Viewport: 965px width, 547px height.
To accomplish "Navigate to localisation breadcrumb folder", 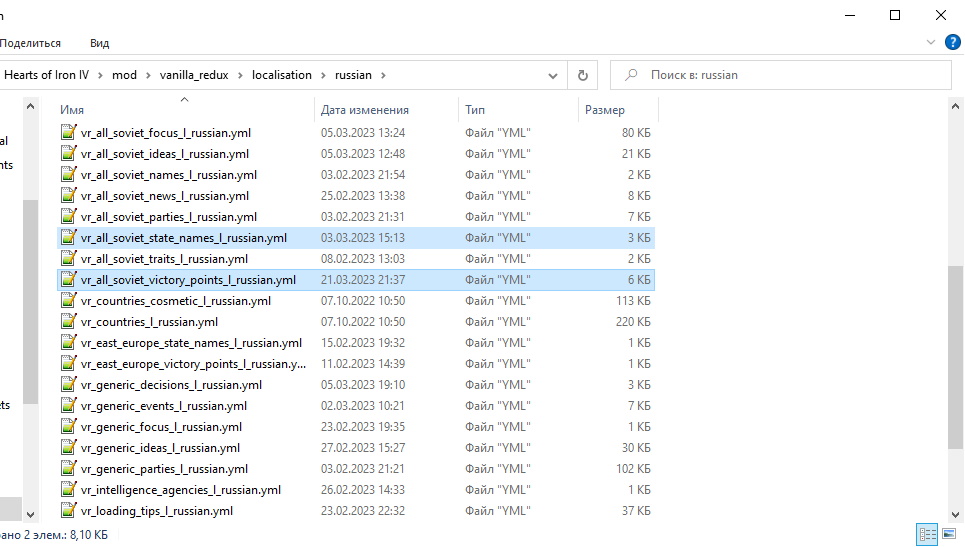I will [282, 75].
